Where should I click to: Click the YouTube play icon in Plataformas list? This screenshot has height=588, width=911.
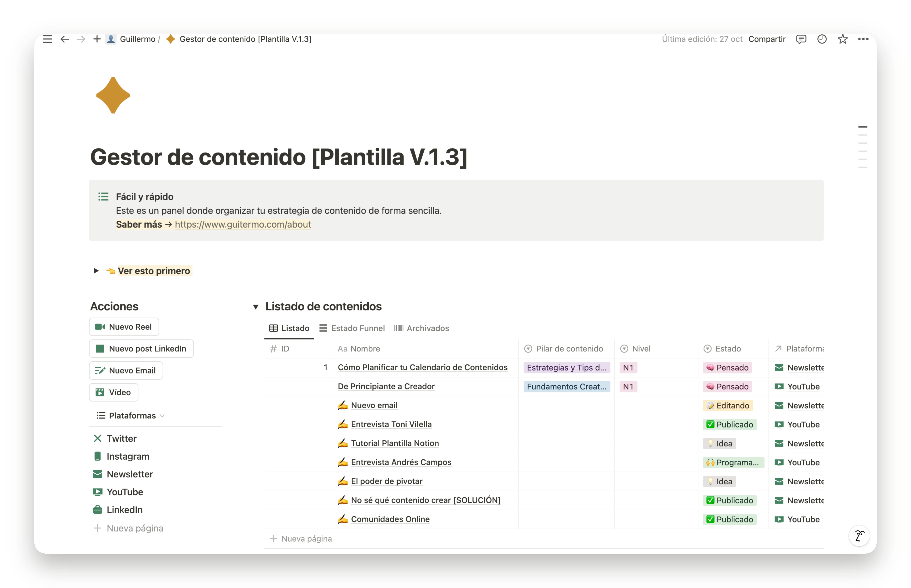click(97, 492)
